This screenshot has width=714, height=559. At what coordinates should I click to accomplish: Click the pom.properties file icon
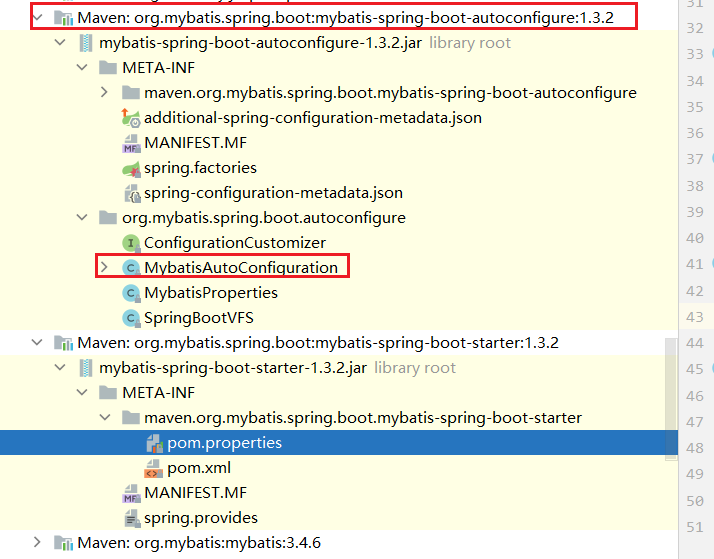[154, 443]
